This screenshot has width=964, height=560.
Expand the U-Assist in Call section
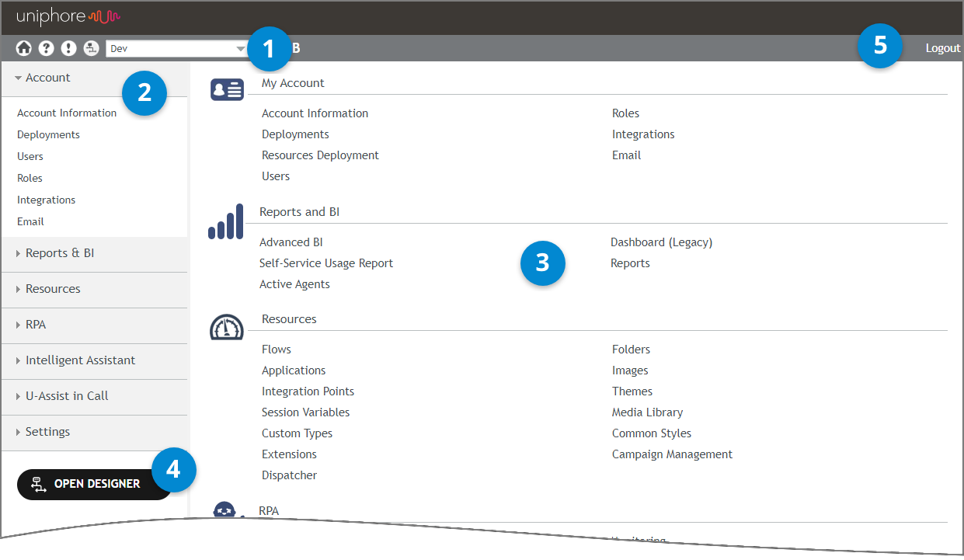point(94,397)
